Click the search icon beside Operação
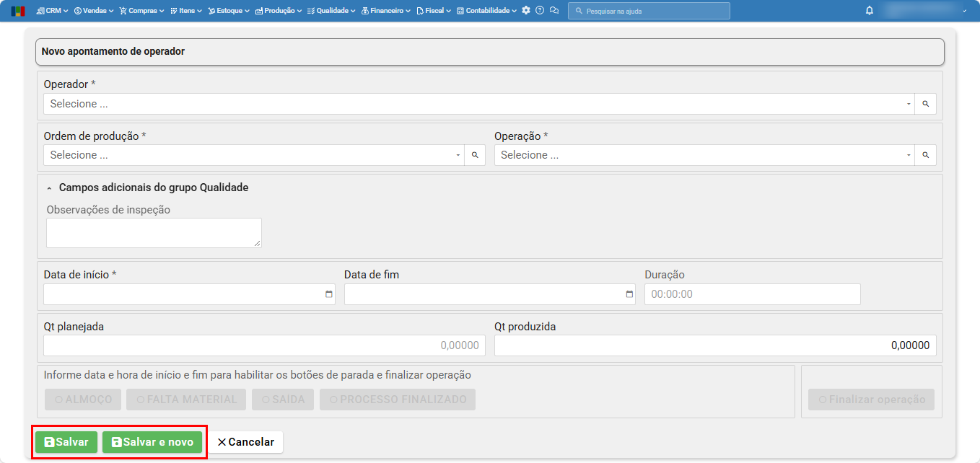The image size is (980, 463). pos(926,155)
